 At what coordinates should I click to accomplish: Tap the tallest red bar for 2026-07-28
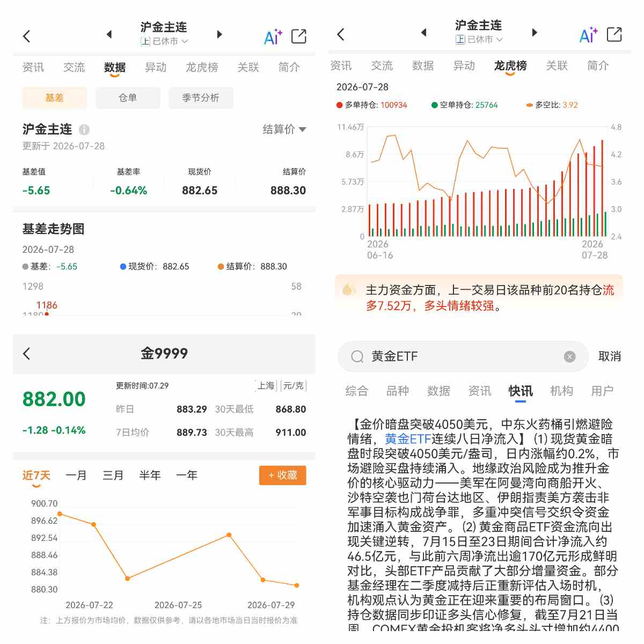602,188
